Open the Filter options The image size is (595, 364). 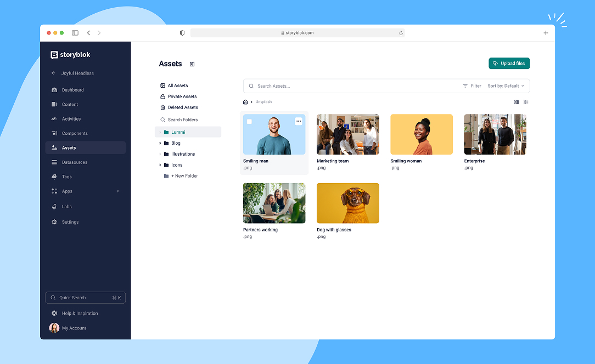click(x=472, y=86)
